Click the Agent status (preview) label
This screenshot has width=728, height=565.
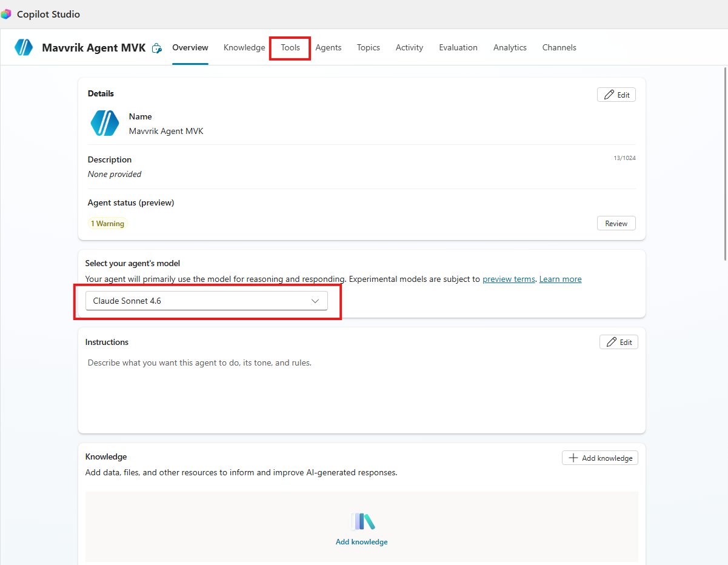click(131, 202)
